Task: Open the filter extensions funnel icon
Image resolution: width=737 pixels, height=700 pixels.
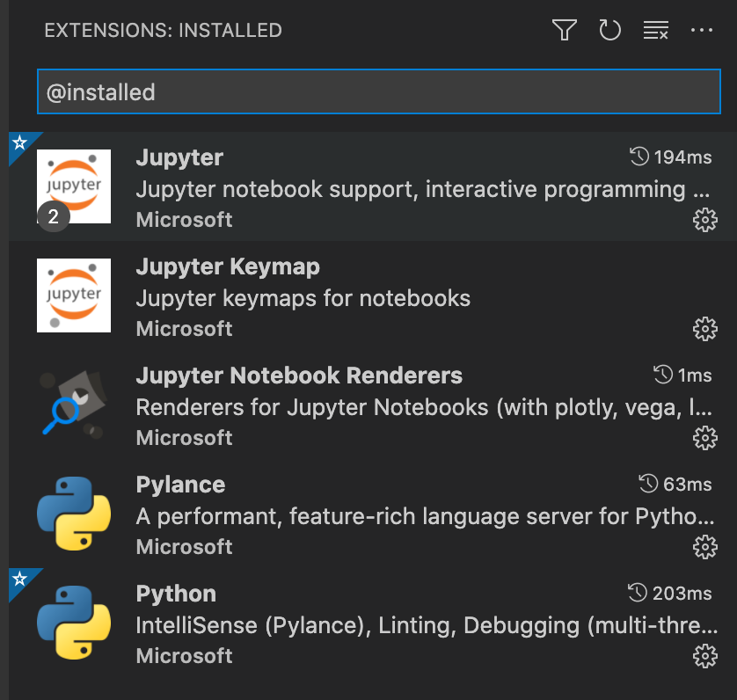Action: [564, 31]
